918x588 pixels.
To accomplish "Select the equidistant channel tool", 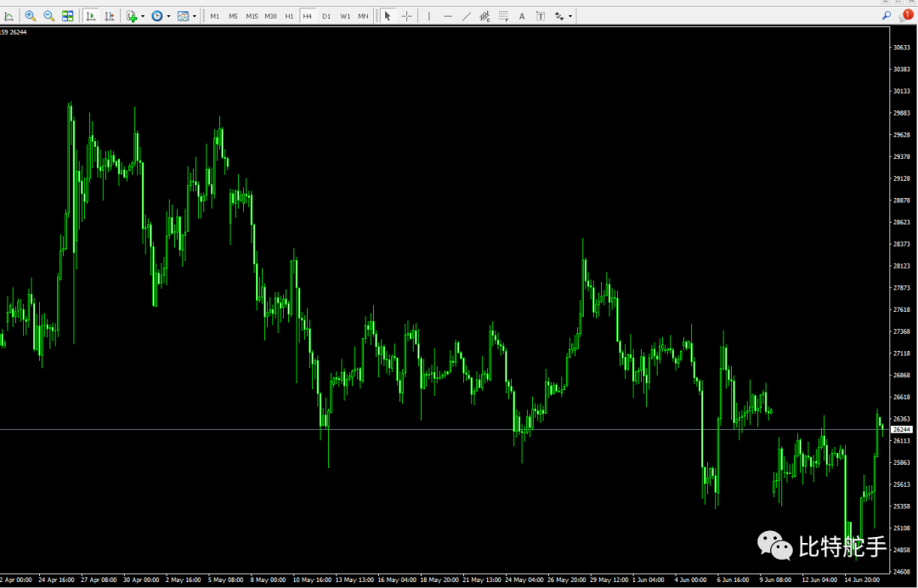I will coord(484,16).
